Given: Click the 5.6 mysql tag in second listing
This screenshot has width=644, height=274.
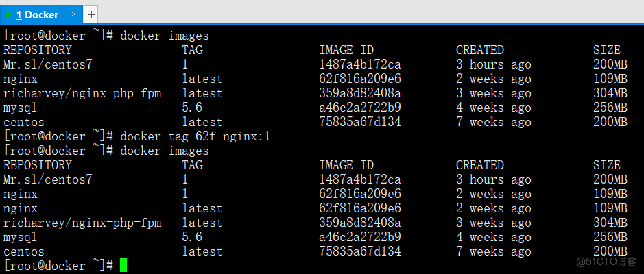Looking at the screenshot, I should [x=193, y=237].
